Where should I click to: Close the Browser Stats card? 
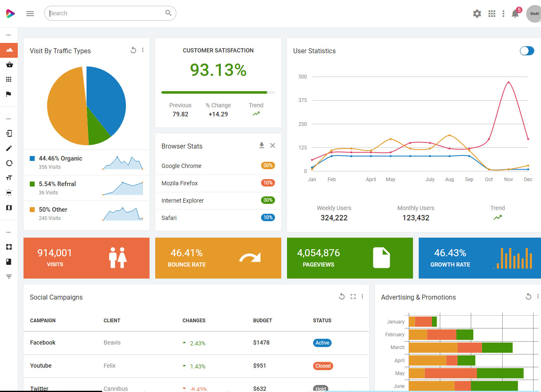point(273,146)
